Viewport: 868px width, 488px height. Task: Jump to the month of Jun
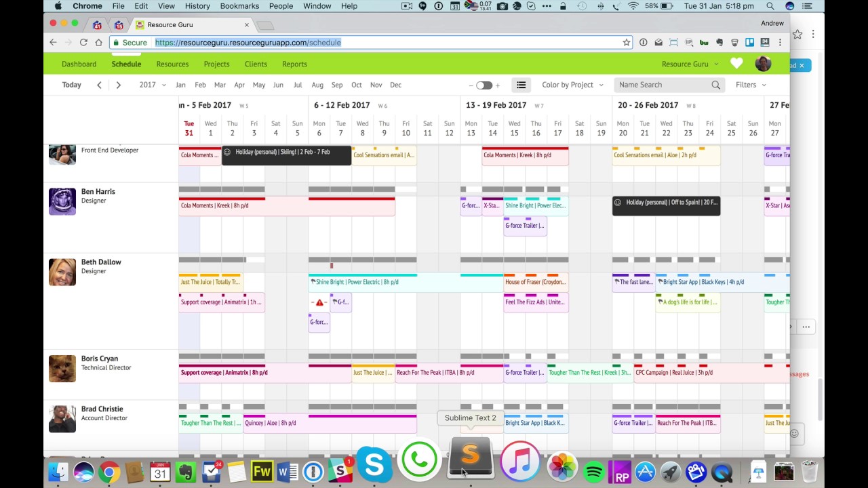[278, 85]
